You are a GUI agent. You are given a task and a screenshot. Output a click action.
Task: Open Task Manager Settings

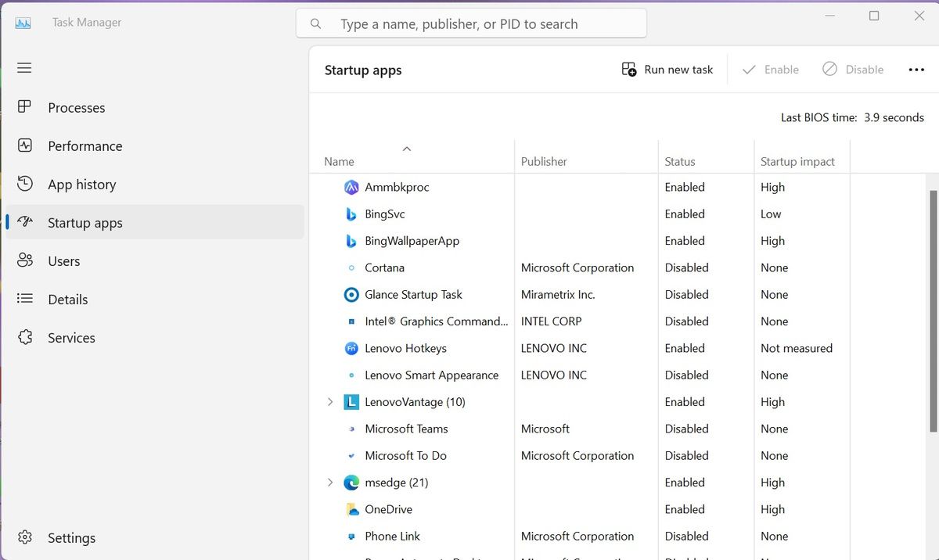click(x=70, y=538)
